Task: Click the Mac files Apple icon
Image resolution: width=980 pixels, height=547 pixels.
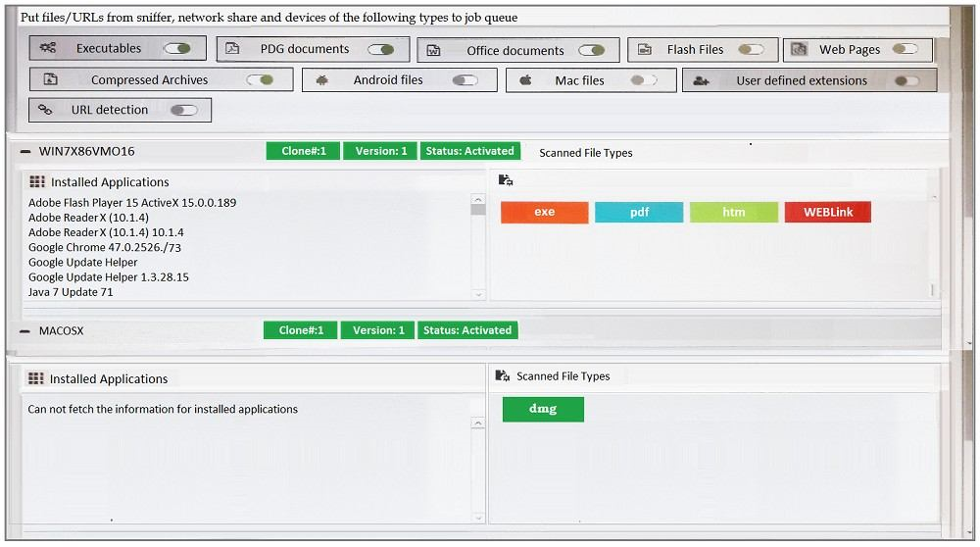Action: coord(525,80)
